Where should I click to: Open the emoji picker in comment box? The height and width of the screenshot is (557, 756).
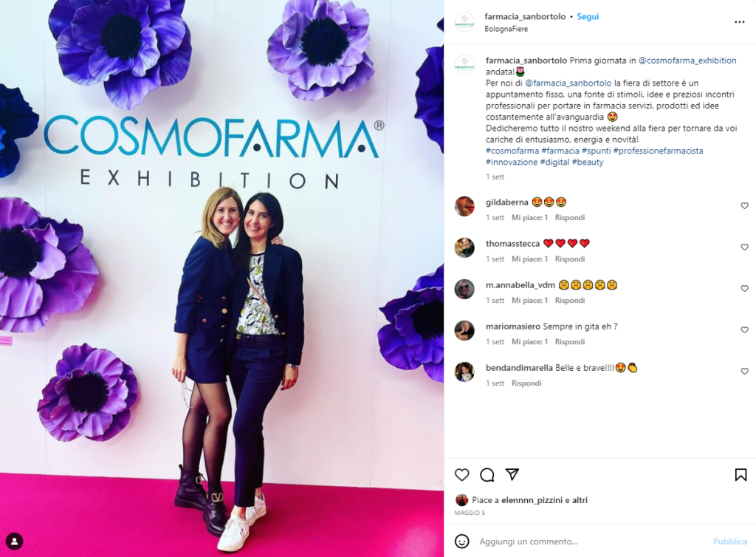point(462,541)
